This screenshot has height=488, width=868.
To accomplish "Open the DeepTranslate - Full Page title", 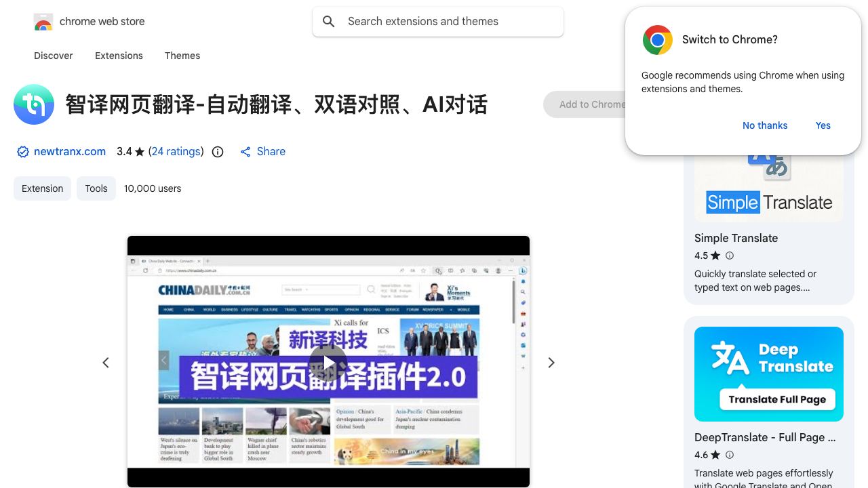I will pyautogui.click(x=765, y=437).
